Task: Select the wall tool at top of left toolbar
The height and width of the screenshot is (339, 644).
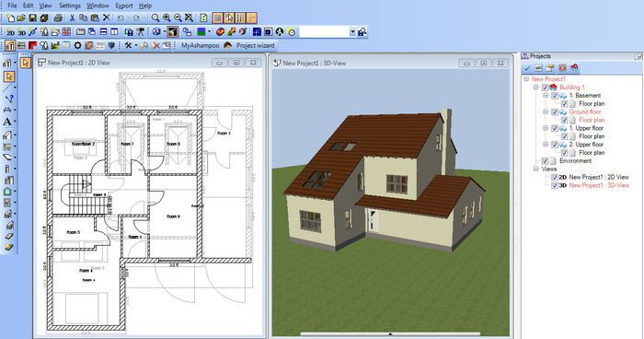Action: point(7,63)
